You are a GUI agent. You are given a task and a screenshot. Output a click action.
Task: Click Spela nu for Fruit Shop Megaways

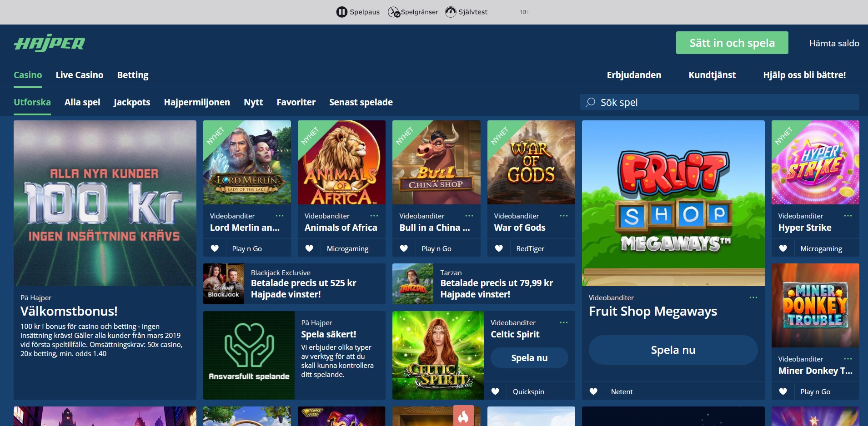click(673, 350)
